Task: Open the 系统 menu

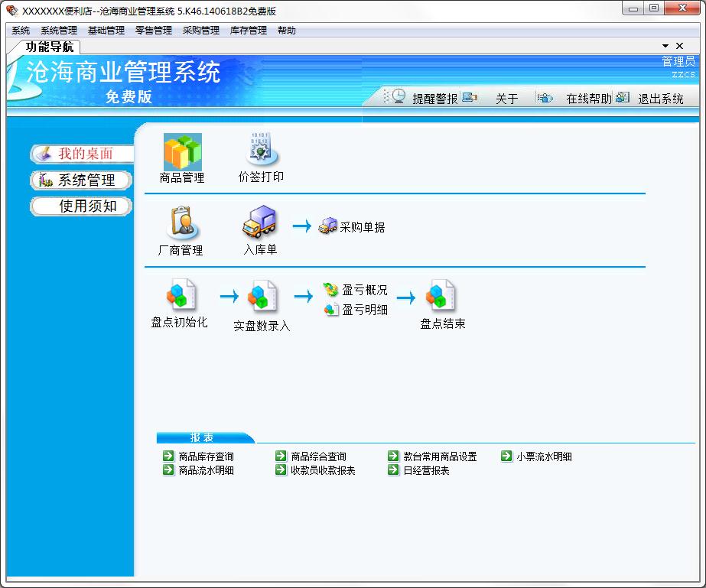Action: click(21, 30)
